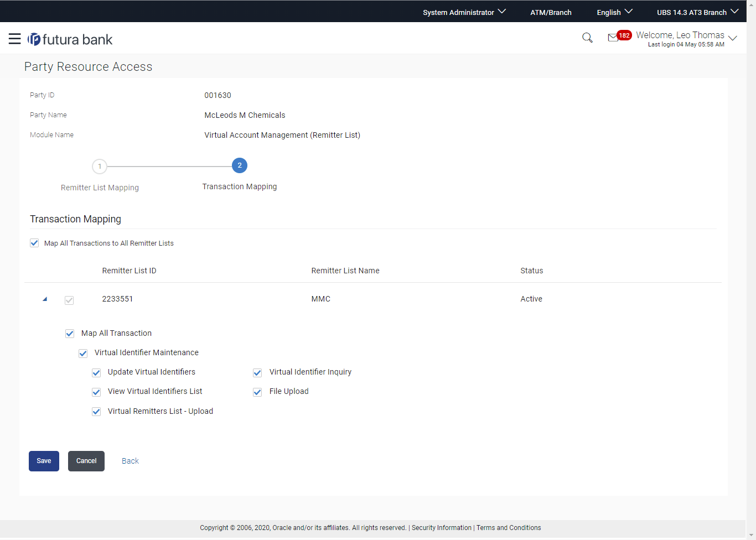This screenshot has width=756, height=540.
Task: Open the Terms and Conditions link
Action: [509, 528]
